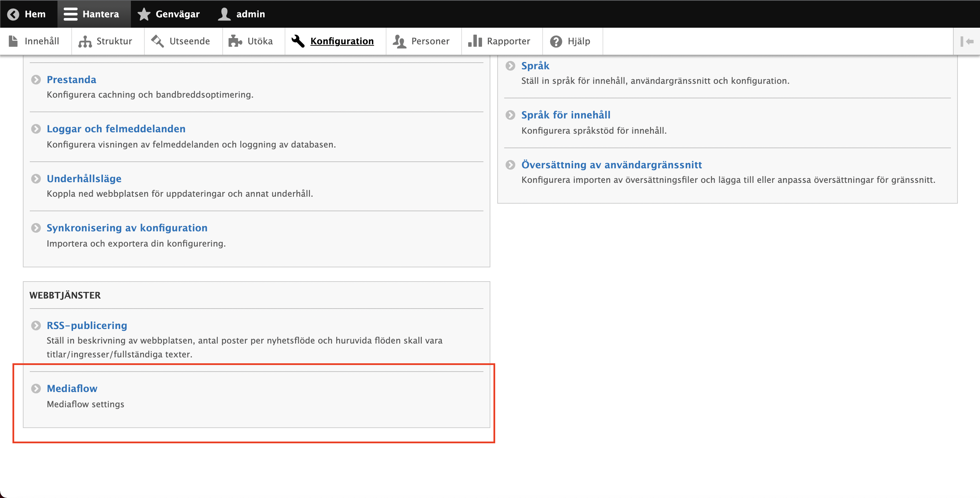This screenshot has height=498, width=980.
Task: Open the Genvägar star shortcuts
Action: [x=144, y=14]
